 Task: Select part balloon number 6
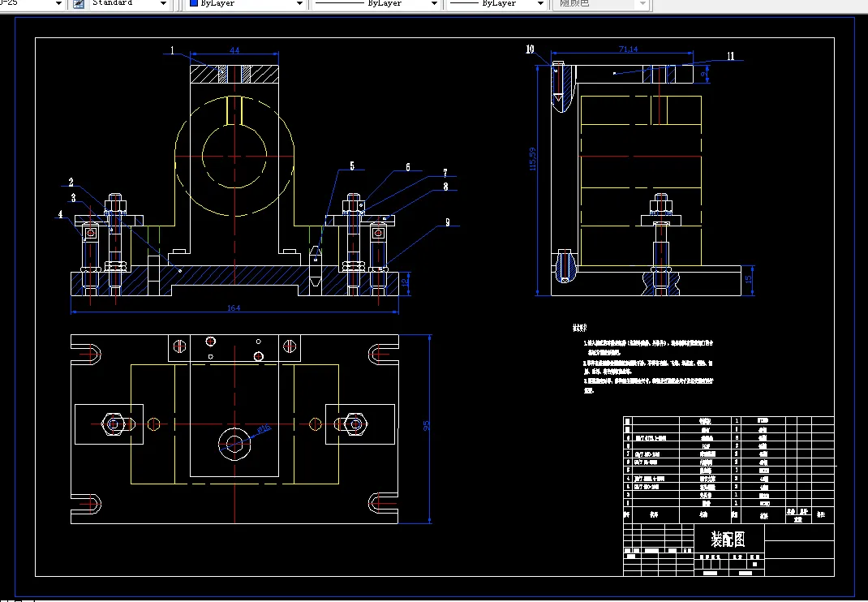pyautogui.click(x=408, y=167)
